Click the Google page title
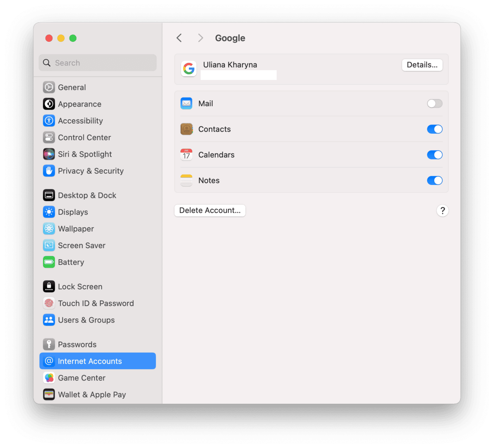Screen dimensions: 494x448 coord(230,38)
